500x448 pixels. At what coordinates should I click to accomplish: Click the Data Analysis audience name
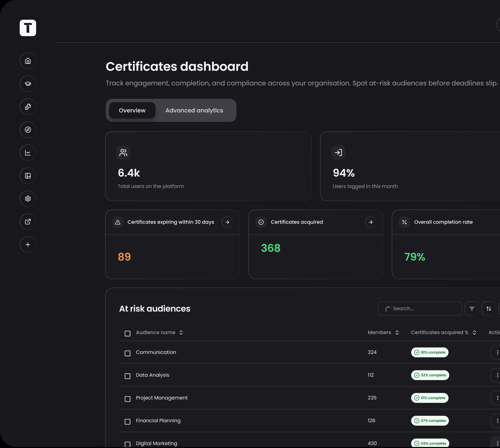[152, 375]
